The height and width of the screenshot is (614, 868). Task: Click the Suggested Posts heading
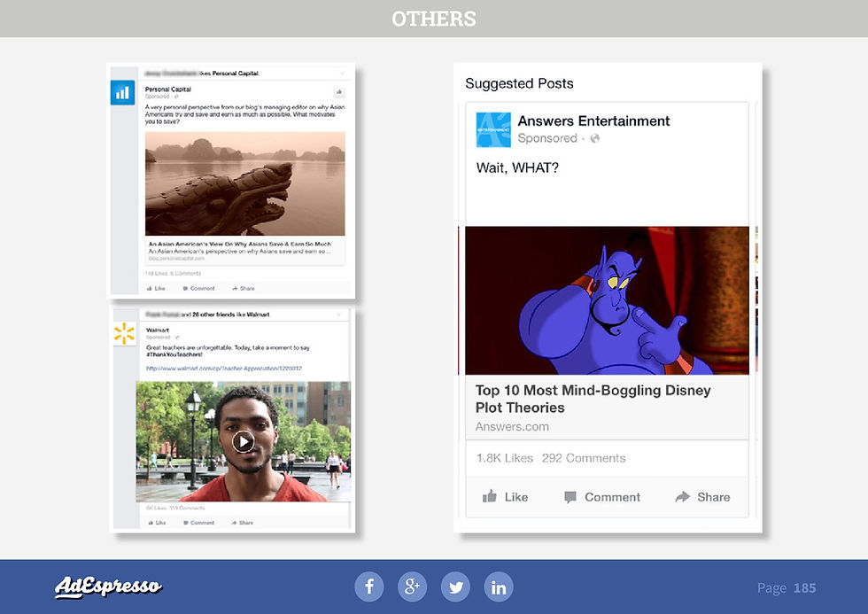[x=519, y=83]
